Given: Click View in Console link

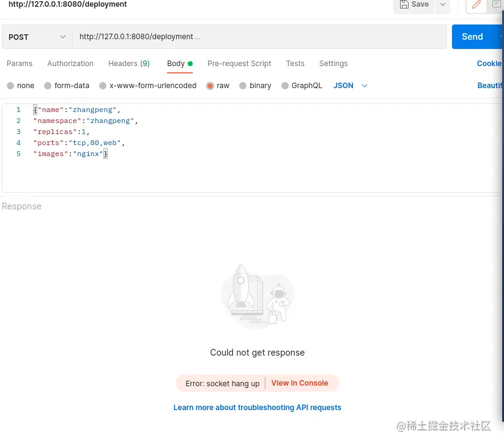Looking at the screenshot, I should (300, 383).
